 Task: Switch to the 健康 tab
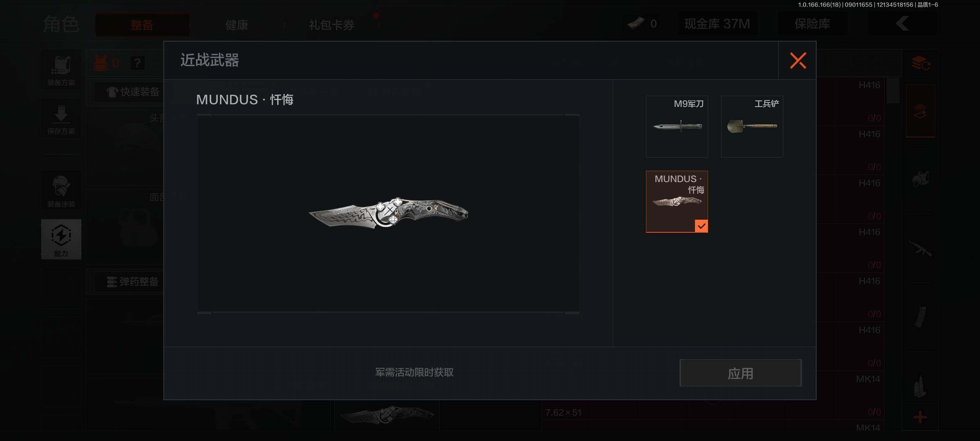[x=237, y=25]
